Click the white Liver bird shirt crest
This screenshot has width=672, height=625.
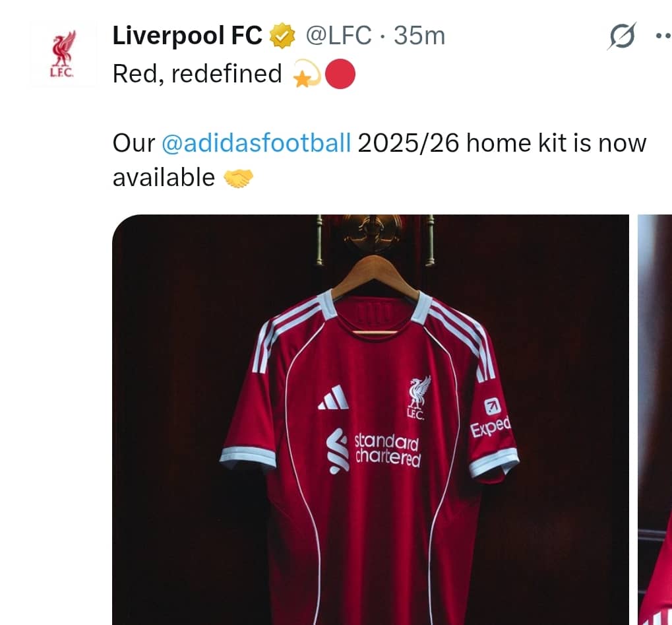tap(418, 398)
